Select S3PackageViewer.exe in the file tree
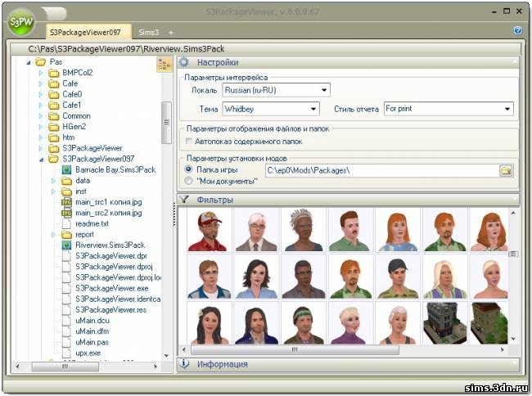The height and width of the screenshot is (396, 532). pyautogui.click(x=111, y=288)
